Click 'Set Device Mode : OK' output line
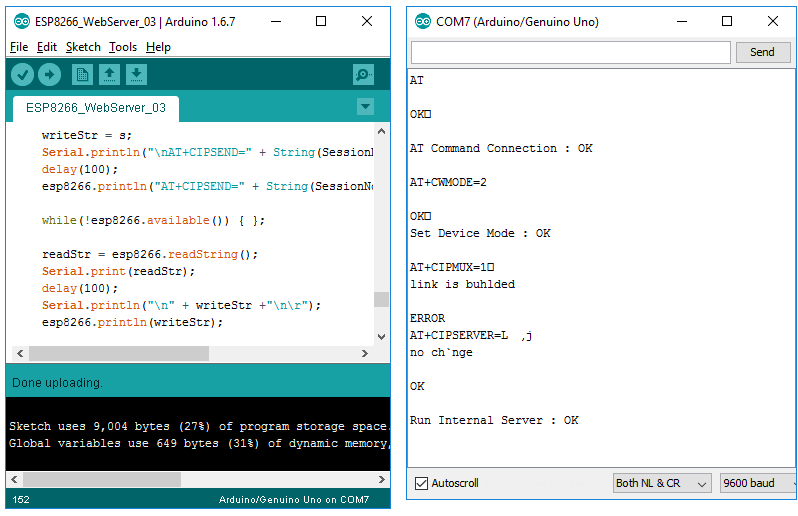 click(x=480, y=234)
